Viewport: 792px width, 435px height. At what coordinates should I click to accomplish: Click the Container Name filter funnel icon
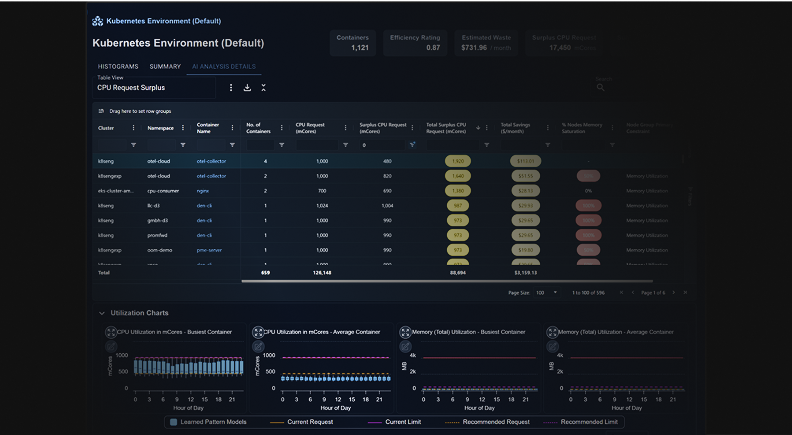pos(232,145)
